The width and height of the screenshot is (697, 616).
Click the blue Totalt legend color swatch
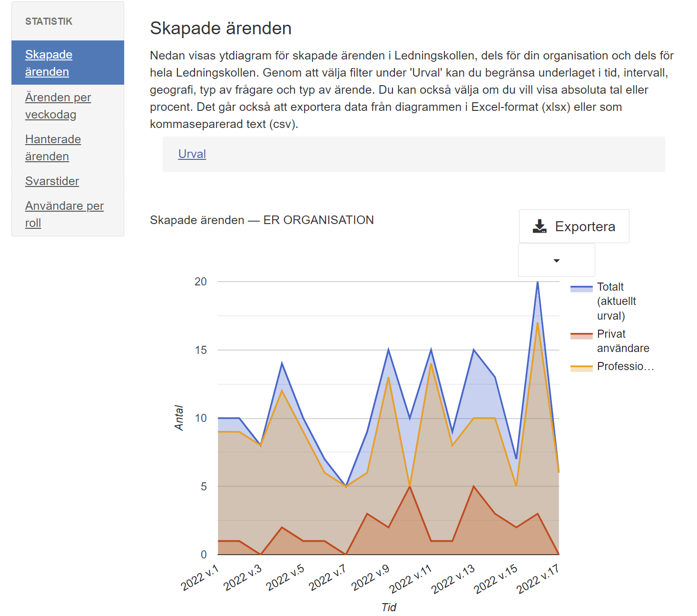(581, 288)
